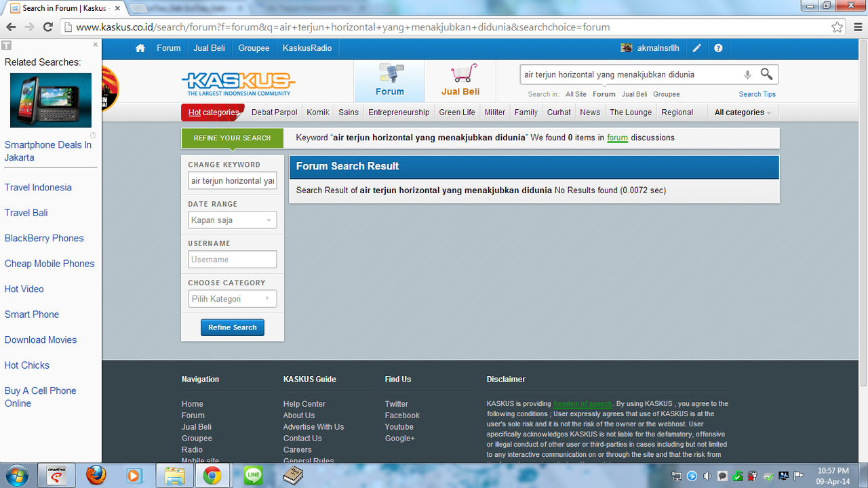Click the volume speaker icon in the system tray
The width and height of the screenshot is (868, 488).
tap(707, 476)
